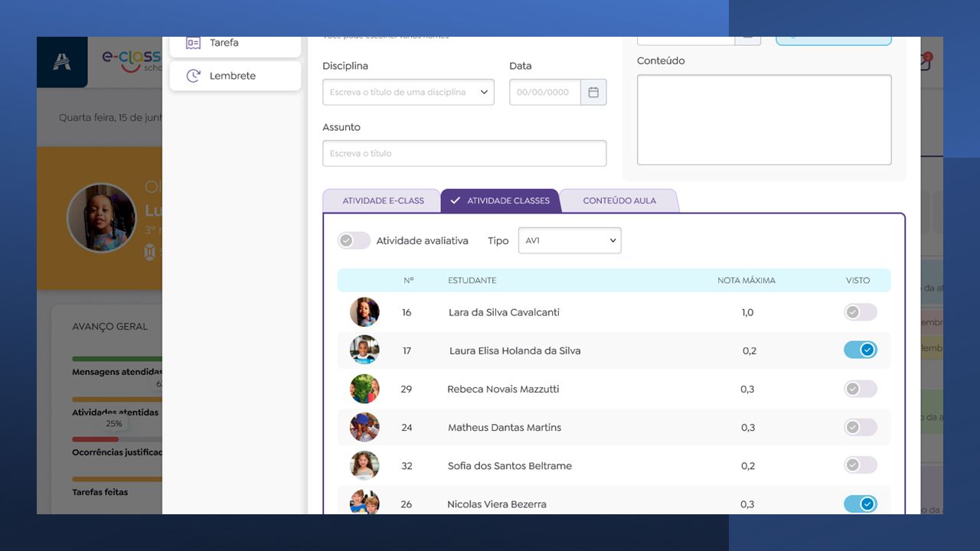
Task: Click the name Sofia dos Santos Beltrame
Action: coord(510,465)
